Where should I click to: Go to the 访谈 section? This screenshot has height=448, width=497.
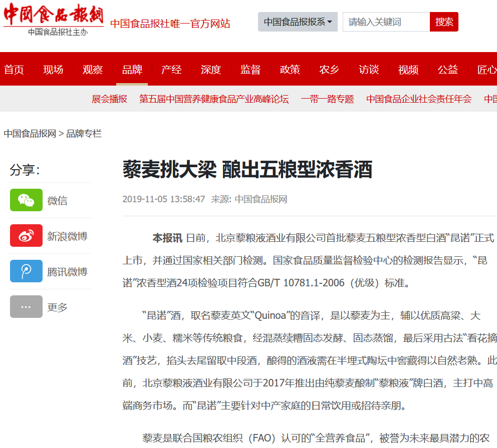pyautogui.click(x=369, y=70)
